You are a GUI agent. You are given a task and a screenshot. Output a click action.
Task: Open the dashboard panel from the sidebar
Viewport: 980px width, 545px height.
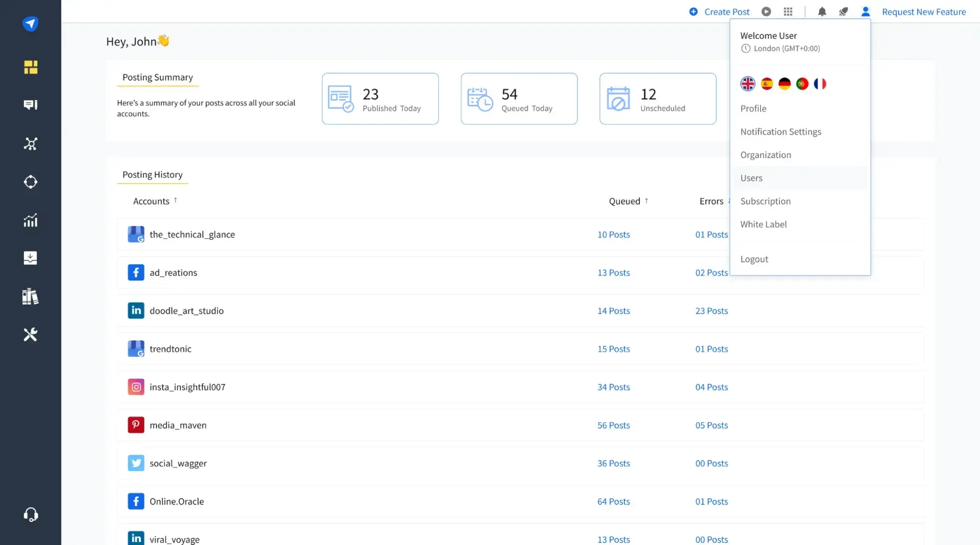click(x=30, y=67)
